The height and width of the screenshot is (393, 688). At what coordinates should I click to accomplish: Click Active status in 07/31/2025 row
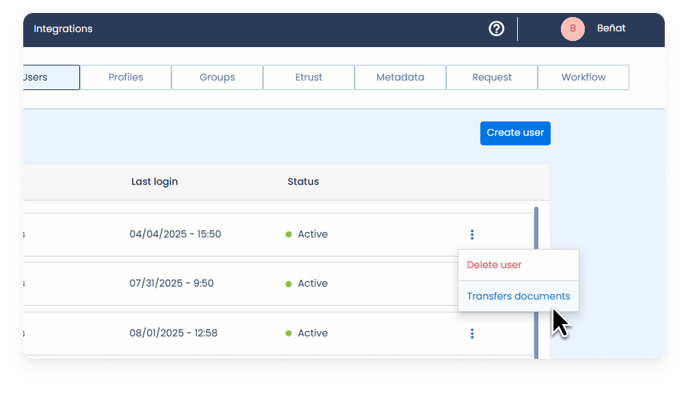tap(307, 283)
